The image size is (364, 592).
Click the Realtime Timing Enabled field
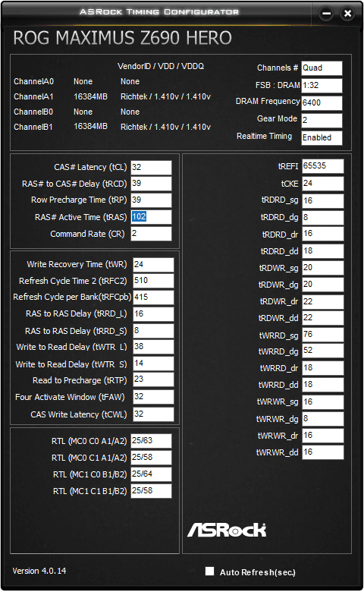point(322,138)
